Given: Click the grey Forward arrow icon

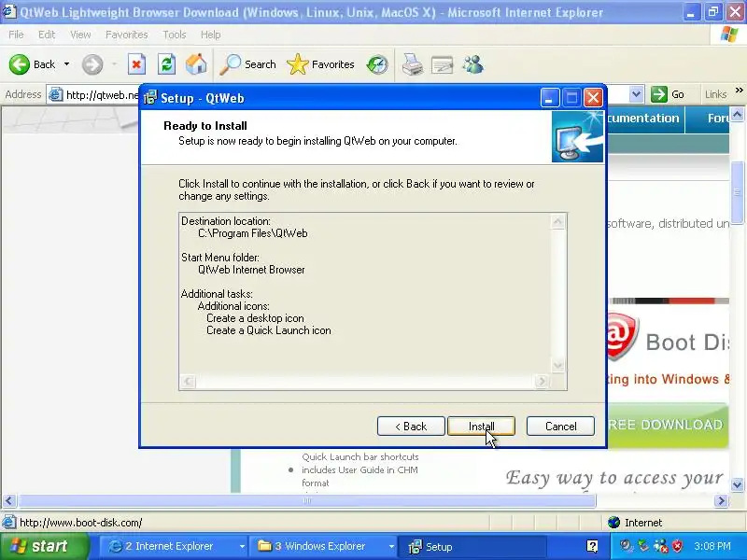Looking at the screenshot, I should [x=92, y=64].
